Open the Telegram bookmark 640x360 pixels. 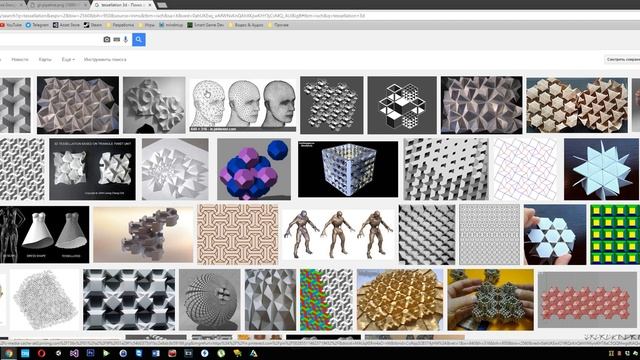(x=37, y=25)
